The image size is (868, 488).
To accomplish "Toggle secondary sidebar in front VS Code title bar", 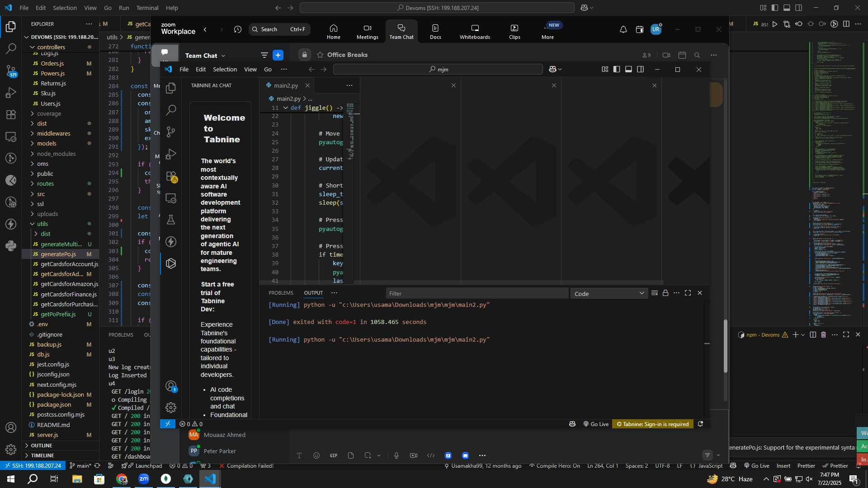I will coord(640,69).
